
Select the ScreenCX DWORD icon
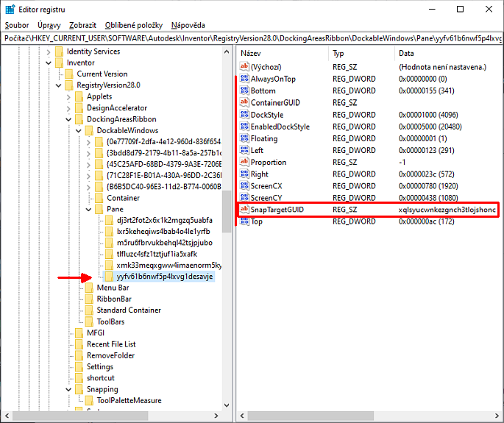(244, 186)
